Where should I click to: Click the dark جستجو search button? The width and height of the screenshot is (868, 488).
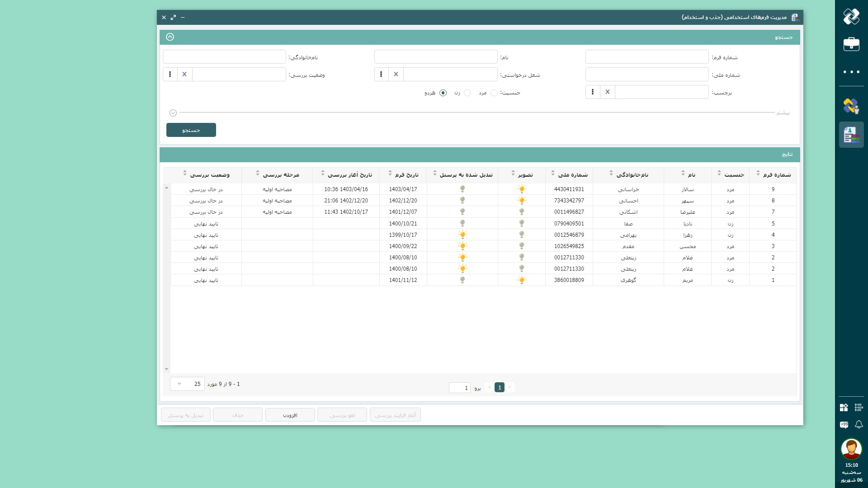pos(191,130)
